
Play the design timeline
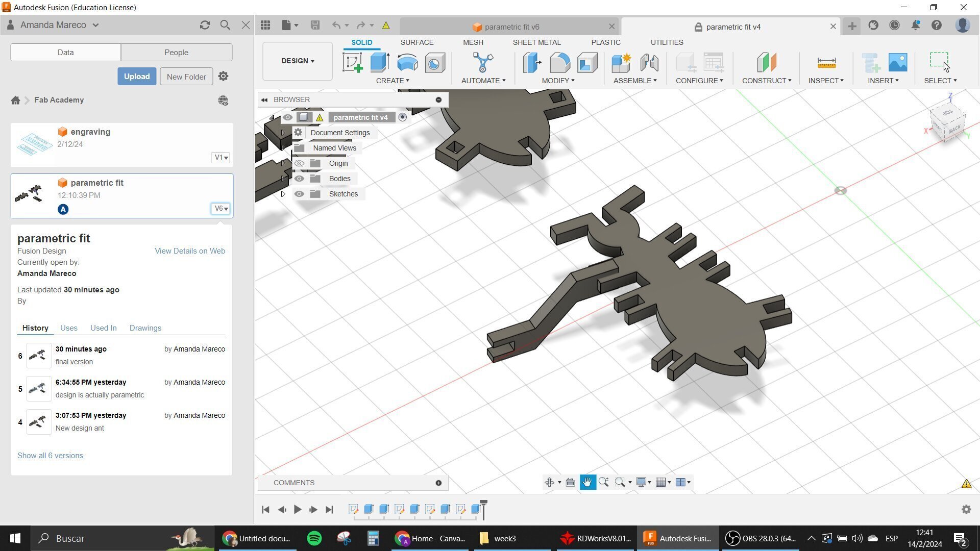(x=298, y=509)
